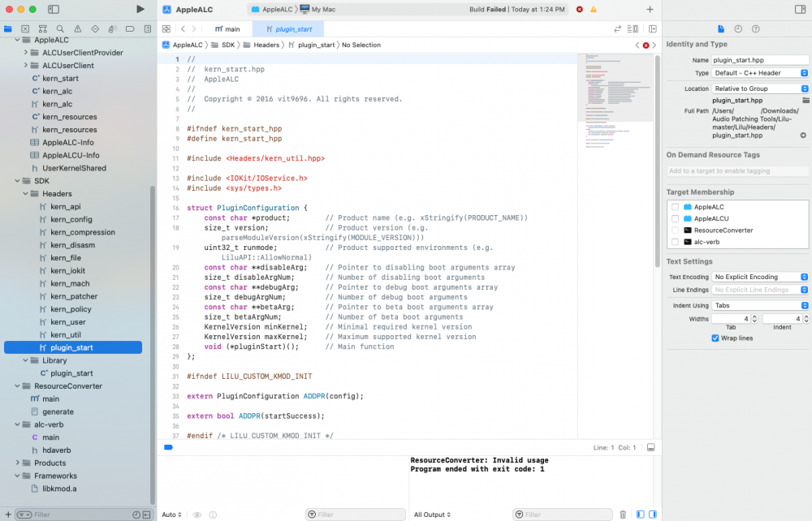Select the plugin_start editor tab
This screenshot has width=812, height=521.
(x=288, y=29)
